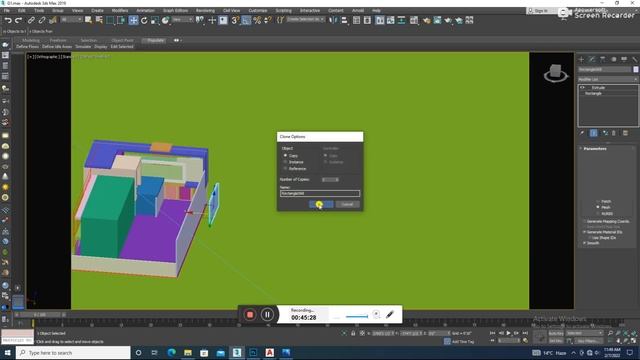Image resolution: width=640 pixels, height=360 pixels.
Task: Activate the Select and Rotate tool
Action: click(144, 20)
